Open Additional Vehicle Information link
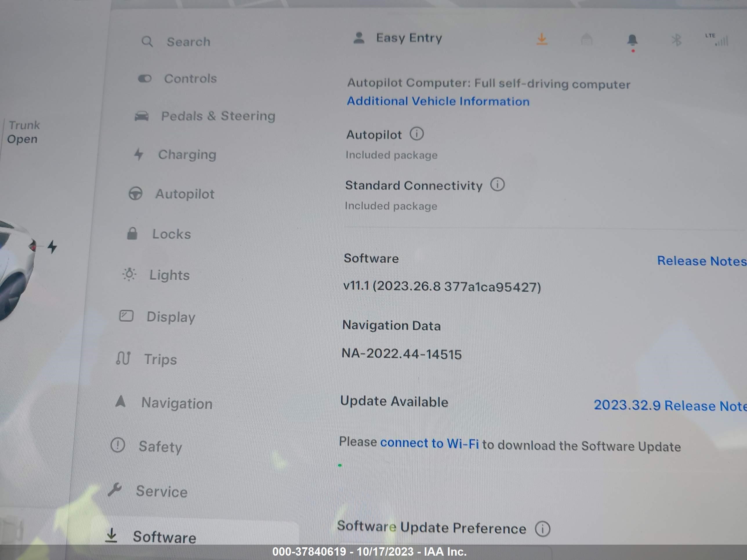This screenshot has width=747, height=560. click(438, 101)
